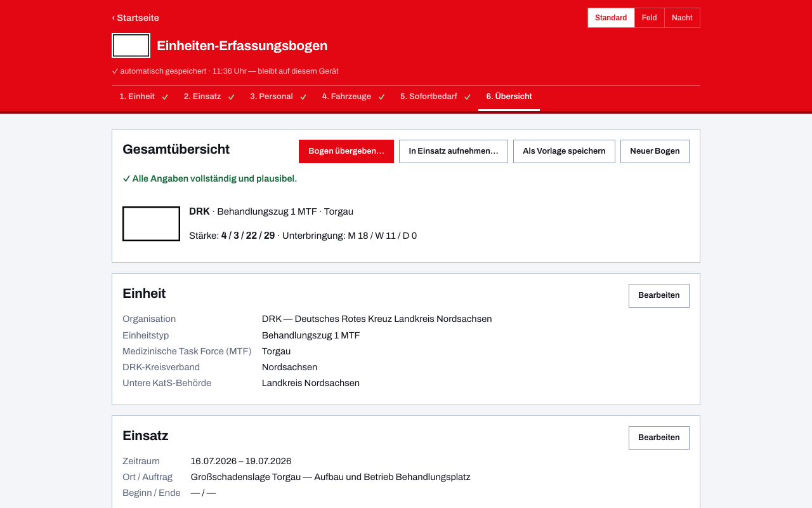The height and width of the screenshot is (508, 812).
Task: Click 'DRK — Deutsches Rotes Kreuz Landkreis Nordsachsen' value
Action: (x=377, y=319)
